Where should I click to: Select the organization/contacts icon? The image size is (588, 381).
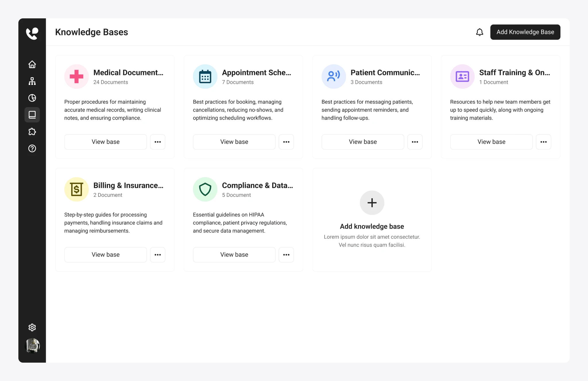pyautogui.click(x=32, y=81)
